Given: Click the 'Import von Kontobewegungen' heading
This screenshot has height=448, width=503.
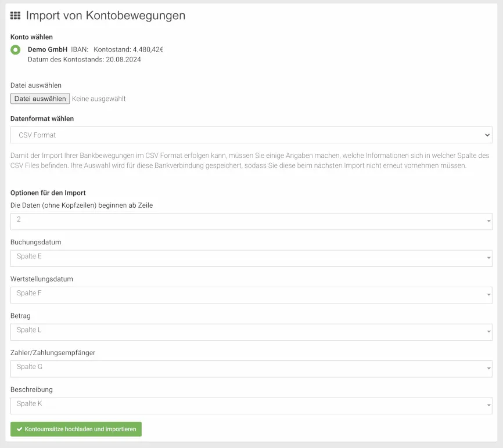Looking at the screenshot, I should [106, 16].
